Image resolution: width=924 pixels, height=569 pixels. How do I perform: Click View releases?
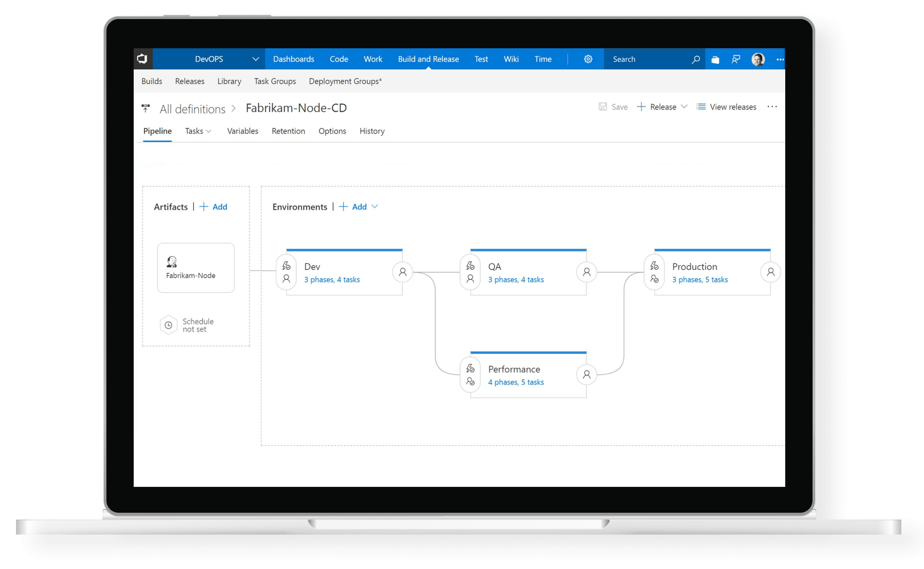[x=733, y=107]
